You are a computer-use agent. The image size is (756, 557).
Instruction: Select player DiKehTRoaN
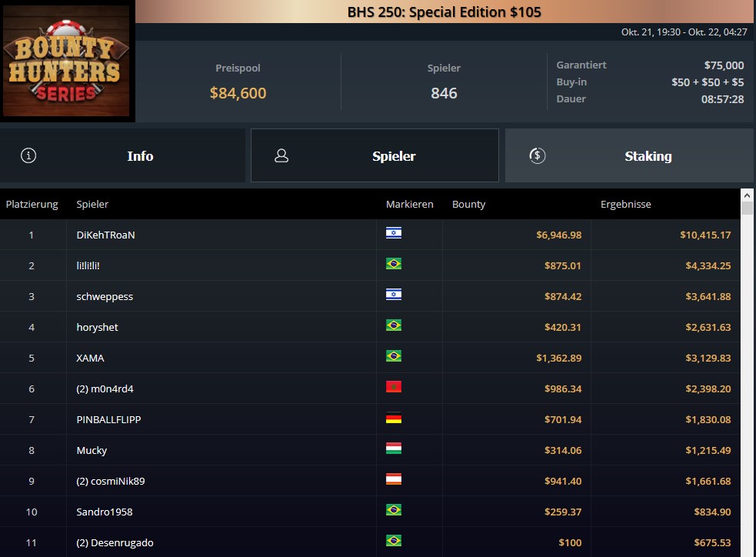(105, 235)
